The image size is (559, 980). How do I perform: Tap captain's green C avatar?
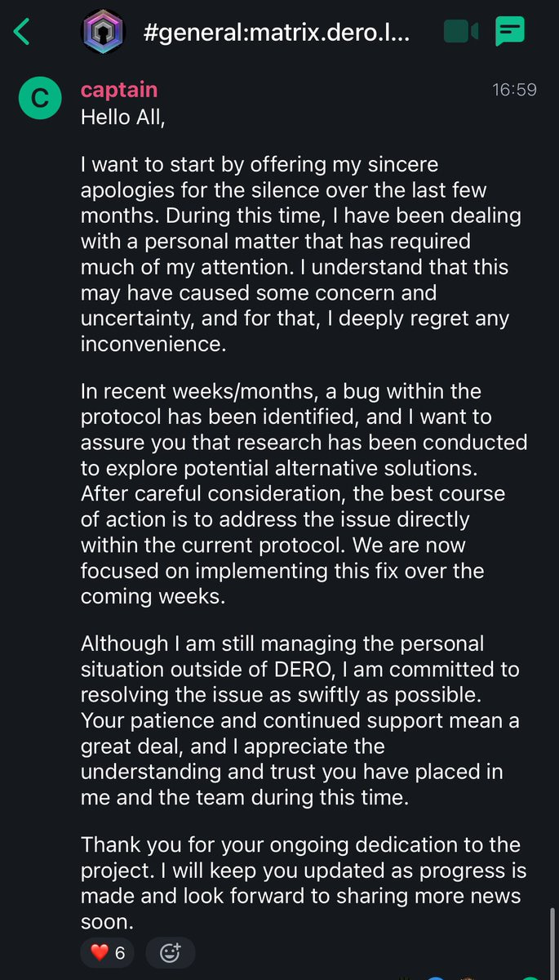(39, 98)
